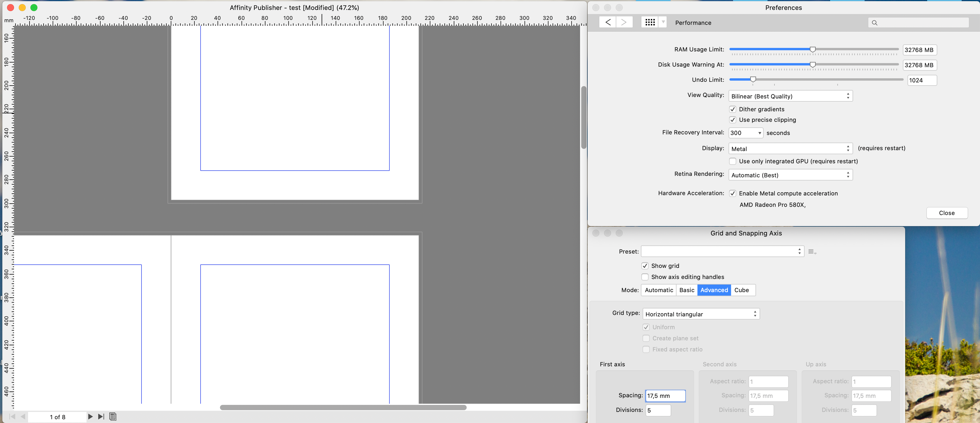Open the Pages panel icon near page navigation

113,417
